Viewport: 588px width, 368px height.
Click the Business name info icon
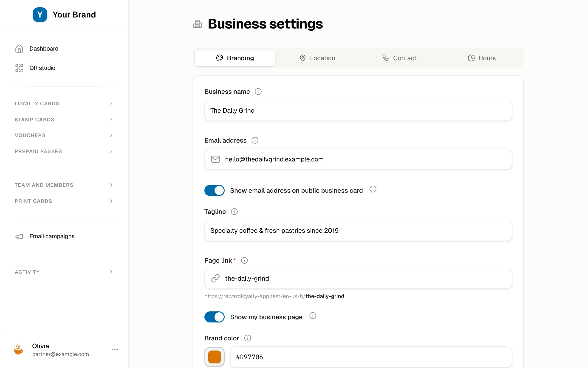click(258, 92)
